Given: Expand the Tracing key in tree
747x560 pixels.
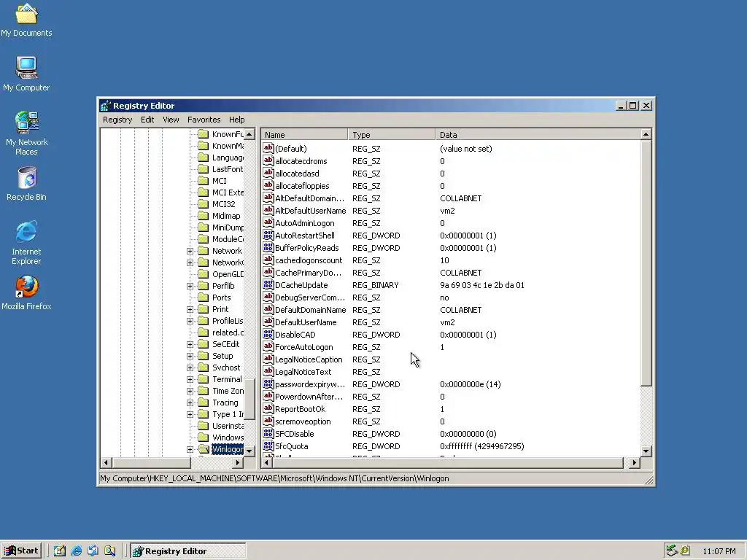Looking at the screenshot, I should (190, 402).
